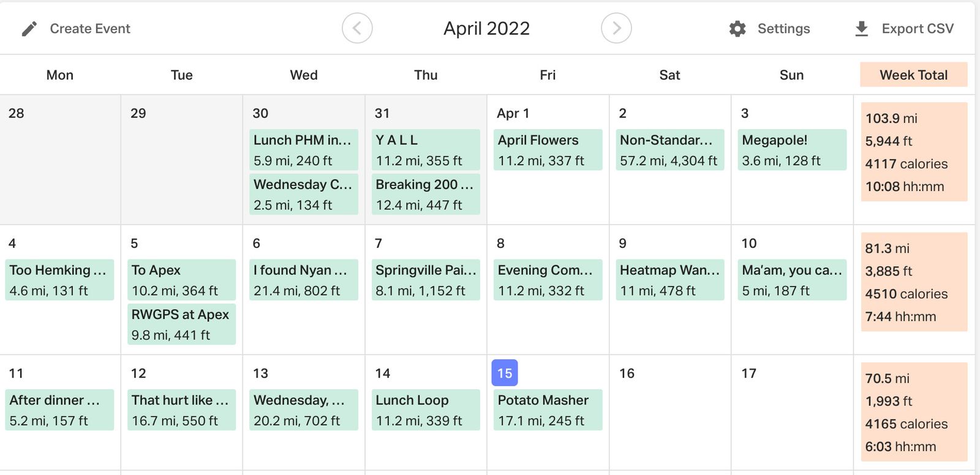Image resolution: width=980 pixels, height=475 pixels.
Task: Advance to next month with right arrow
Action: (x=616, y=28)
